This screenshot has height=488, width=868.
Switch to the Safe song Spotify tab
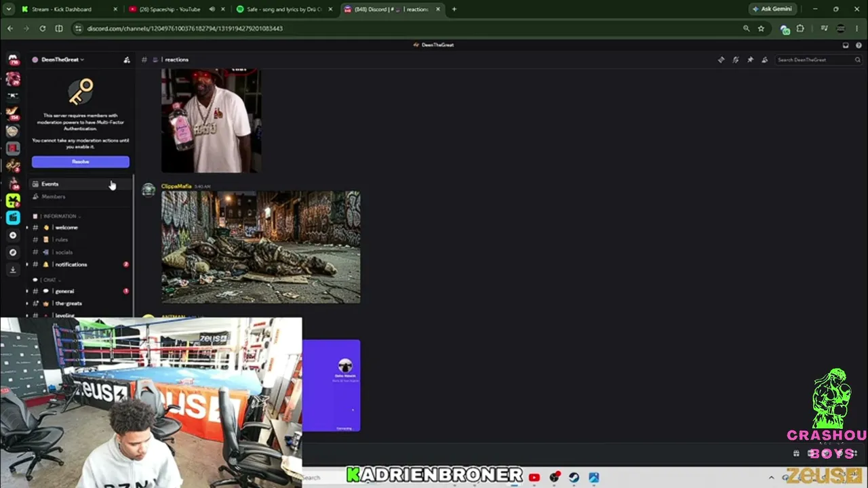point(285,9)
